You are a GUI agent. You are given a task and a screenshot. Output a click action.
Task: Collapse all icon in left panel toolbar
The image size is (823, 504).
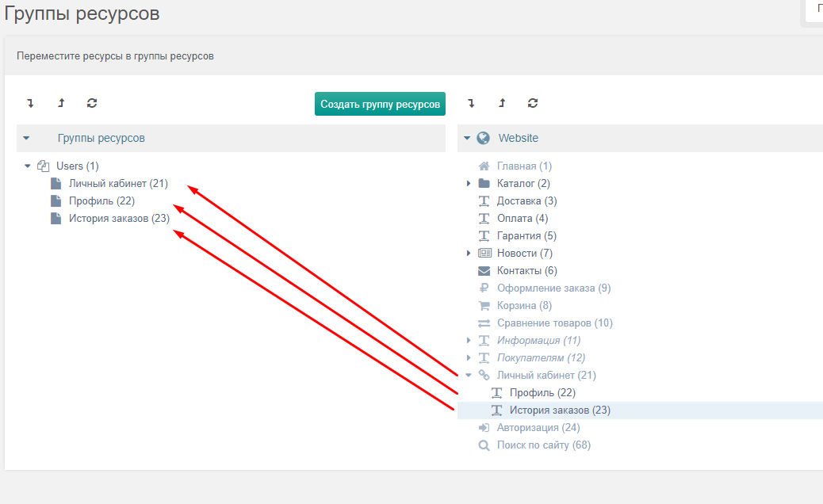pyautogui.click(x=61, y=103)
